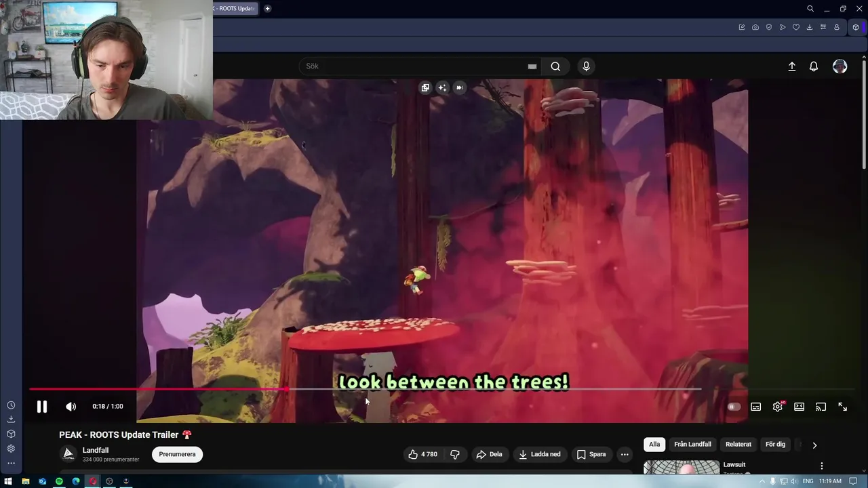
Task: Open the easy setup sliders icon
Action: (x=823, y=27)
